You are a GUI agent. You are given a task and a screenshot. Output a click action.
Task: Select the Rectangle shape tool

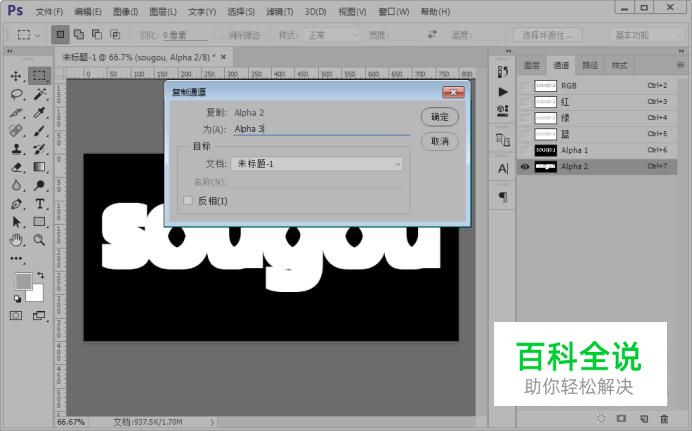coord(39,222)
